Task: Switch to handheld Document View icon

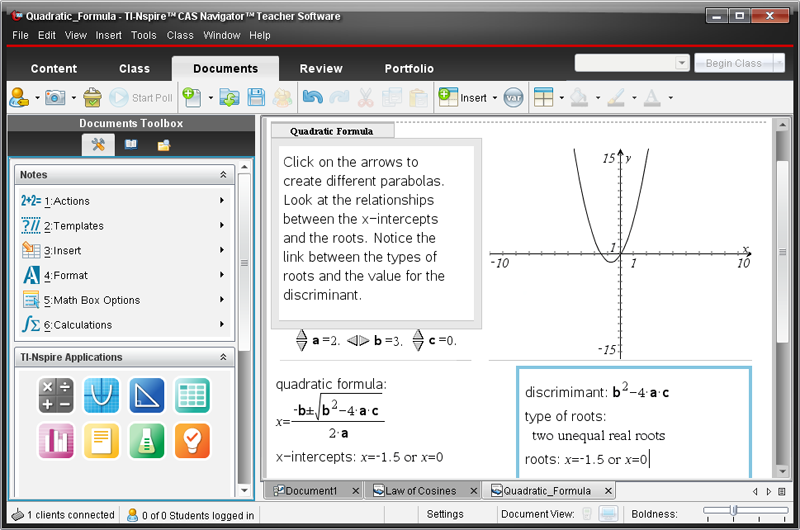Action: pyautogui.click(x=587, y=514)
